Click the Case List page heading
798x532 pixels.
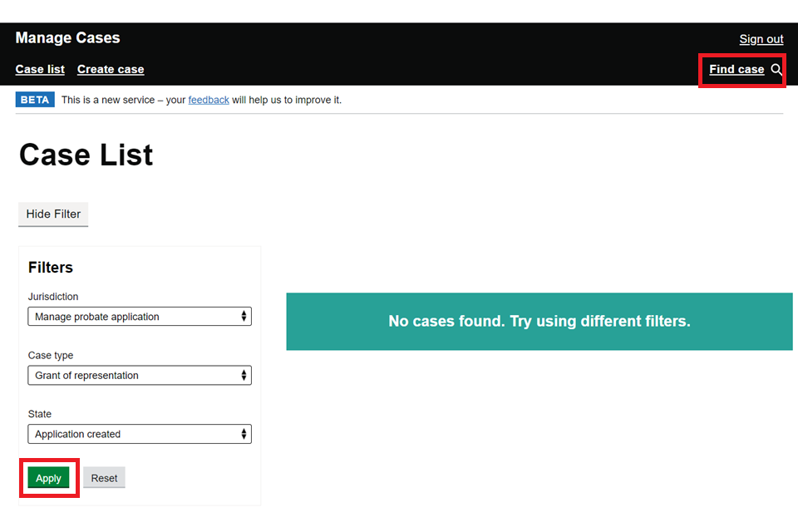tap(86, 155)
